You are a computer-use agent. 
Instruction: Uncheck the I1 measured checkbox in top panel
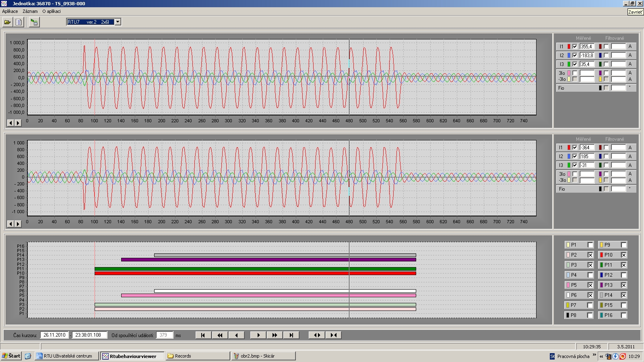(x=575, y=47)
